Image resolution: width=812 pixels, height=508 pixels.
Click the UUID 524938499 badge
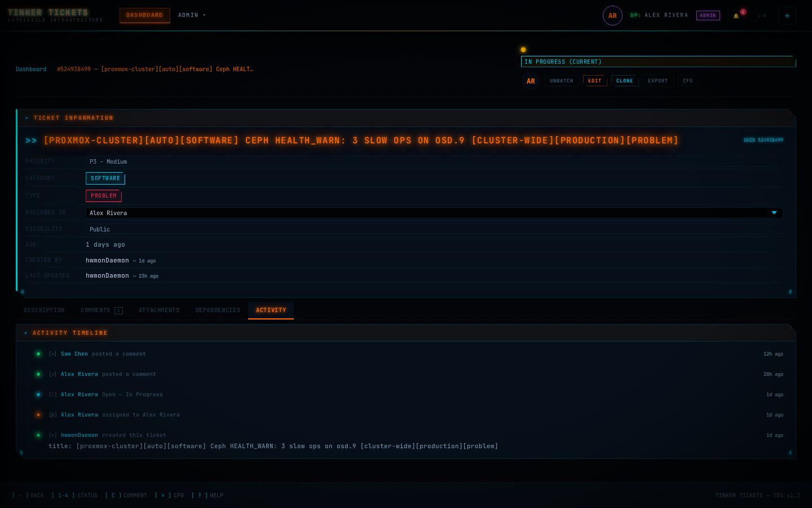click(764, 140)
